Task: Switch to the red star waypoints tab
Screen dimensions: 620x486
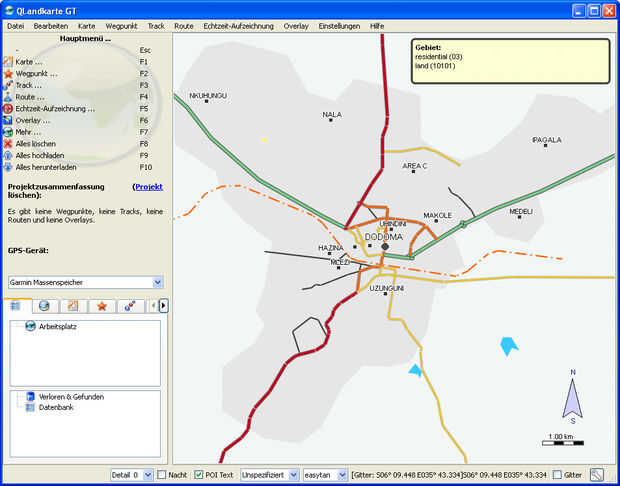Action: 102,306
